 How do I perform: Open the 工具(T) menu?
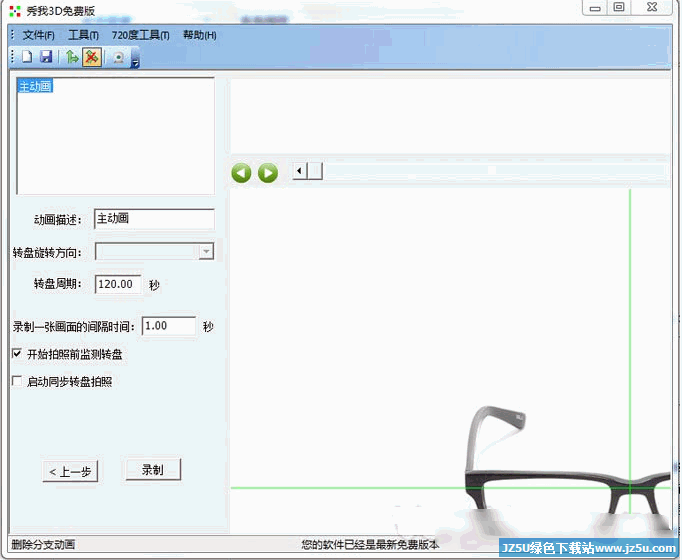point(83,35)
